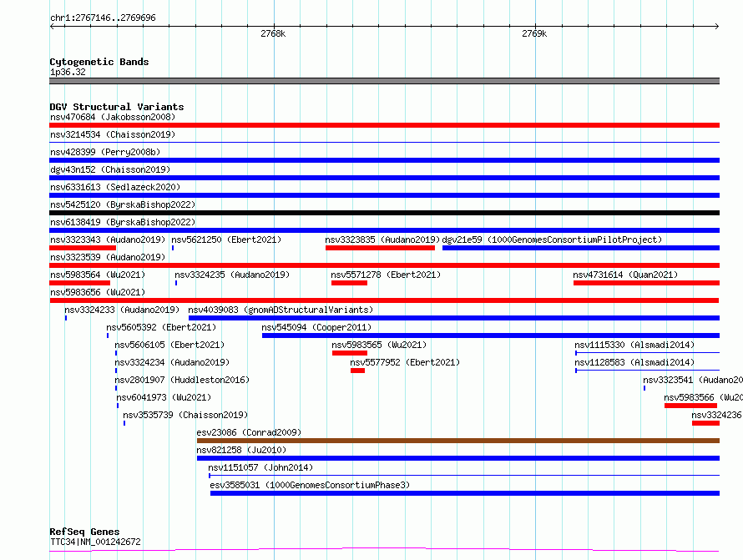Viewport: 743px width, 560px height.
Task: Select nsv5621250 (Ebert2021) label
Action: click(x=226, y=240)
